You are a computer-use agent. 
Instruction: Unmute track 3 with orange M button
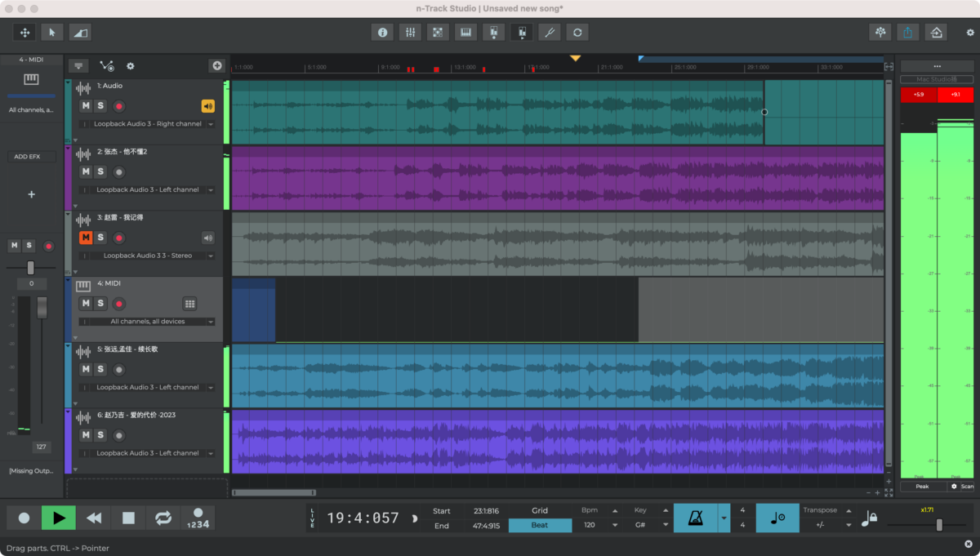86,238
